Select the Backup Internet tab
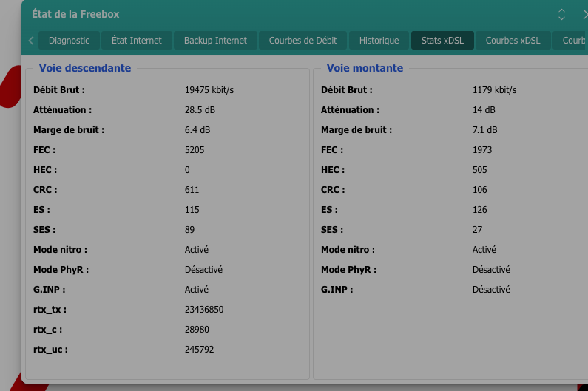The height and width of the screenshot is (391, 588). click(215, 41)
